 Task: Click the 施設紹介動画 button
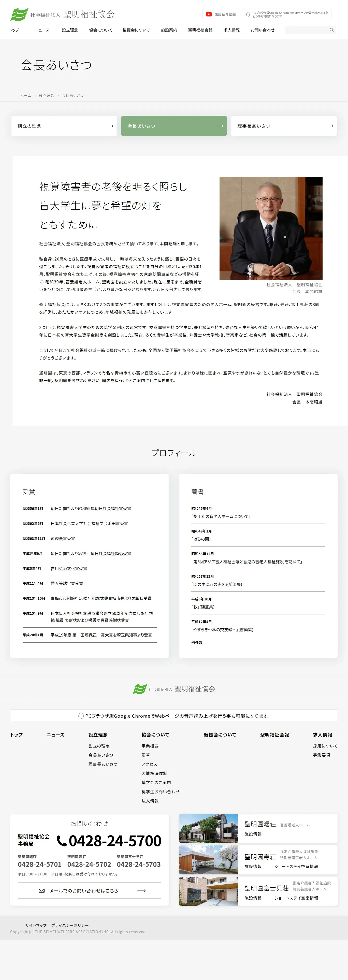(x=221, y=15)
